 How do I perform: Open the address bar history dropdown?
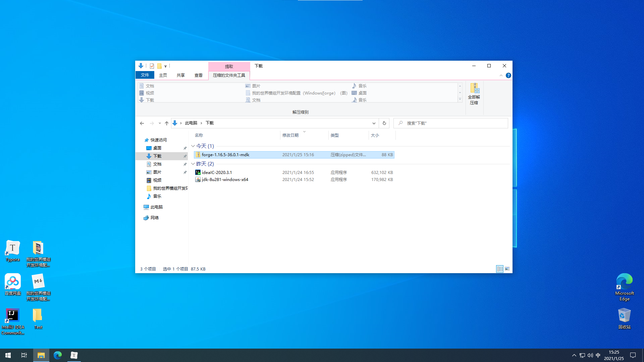coord(374,123)
